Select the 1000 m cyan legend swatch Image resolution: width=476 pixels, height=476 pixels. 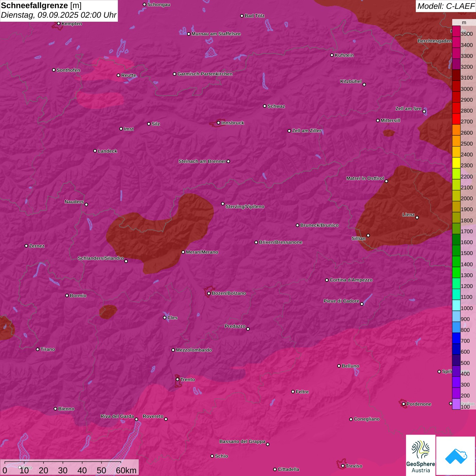point(456,305)
